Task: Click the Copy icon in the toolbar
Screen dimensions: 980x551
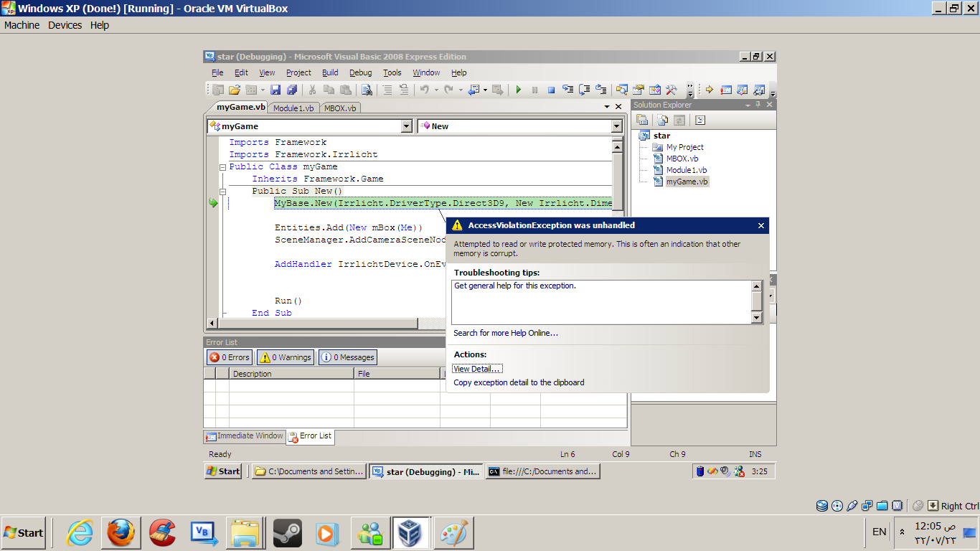Action: point(329,90)
